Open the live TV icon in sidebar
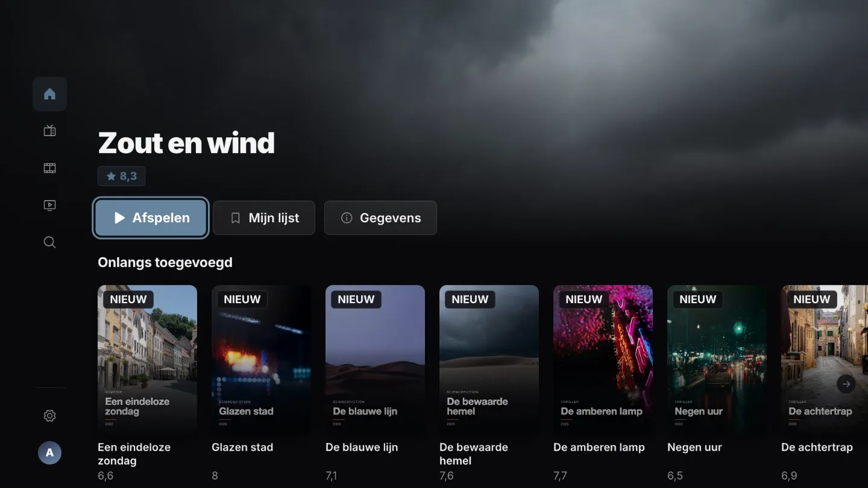The height and width of the screenshot is (488, 868). (49, 131)
